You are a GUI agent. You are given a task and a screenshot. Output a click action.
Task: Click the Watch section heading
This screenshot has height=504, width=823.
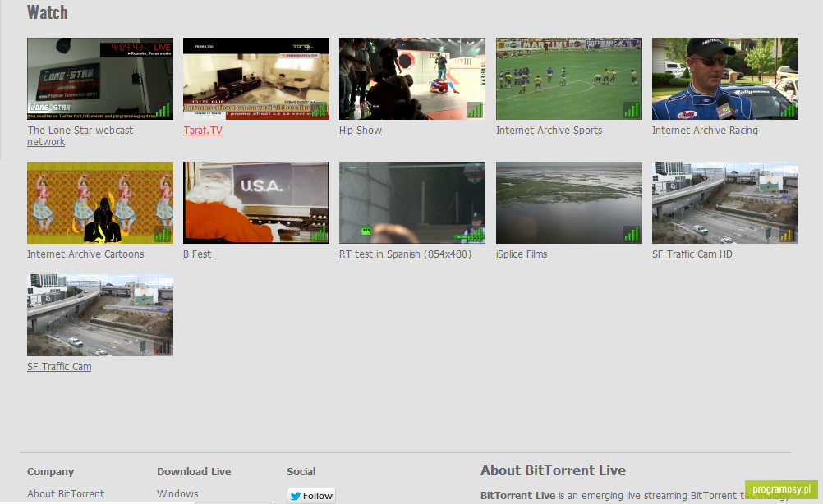[48, 12]
